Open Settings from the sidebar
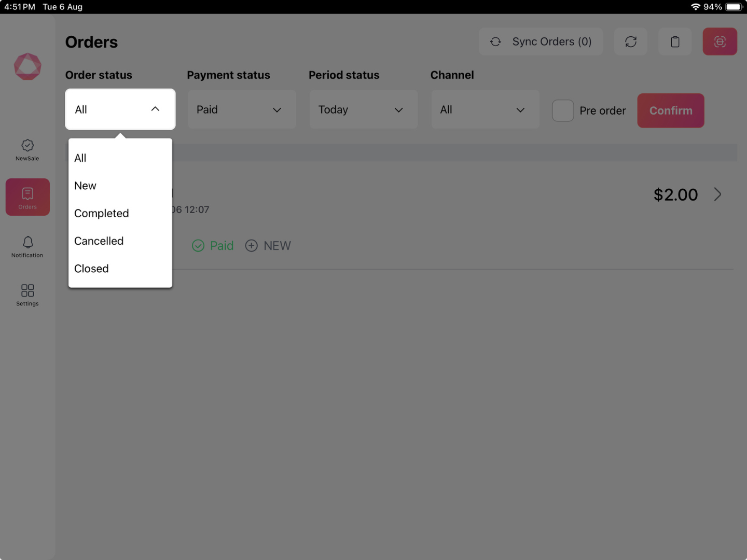Viewport: 747px width, 560px height. click(x=27, y=295)
